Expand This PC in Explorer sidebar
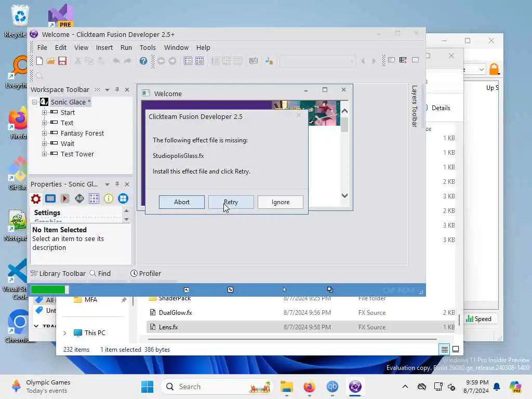This screenshot has height=399, width=532. 64,333
